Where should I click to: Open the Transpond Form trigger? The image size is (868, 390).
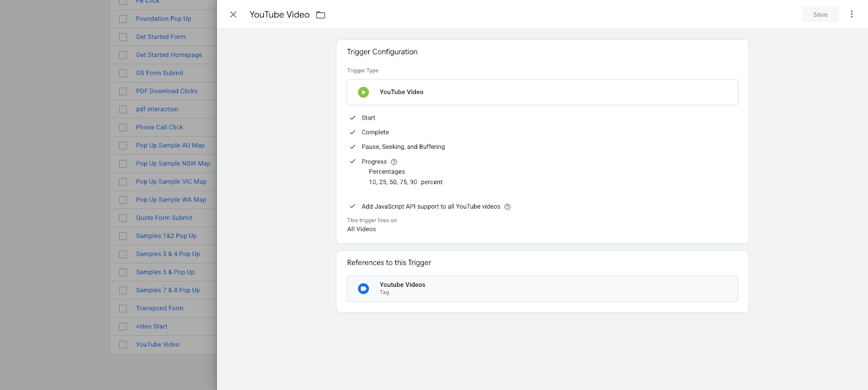(x=159, y=309)
